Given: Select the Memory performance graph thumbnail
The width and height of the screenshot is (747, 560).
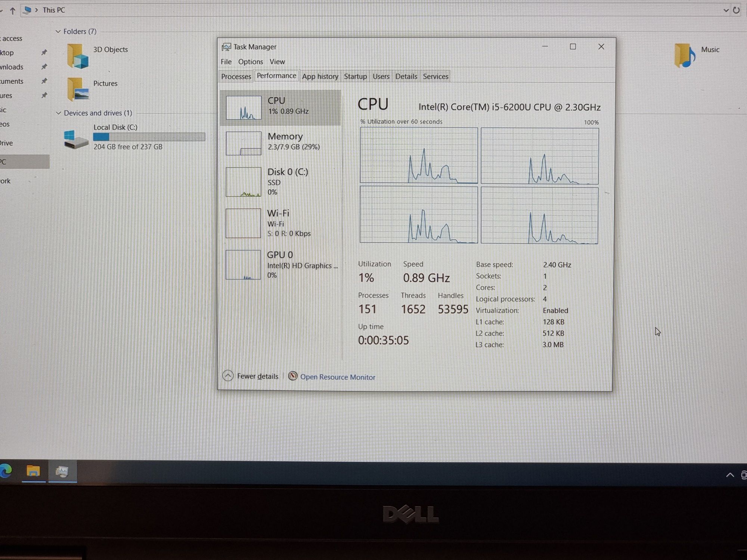Looking at the screenshot, I should tap(244, 143).
